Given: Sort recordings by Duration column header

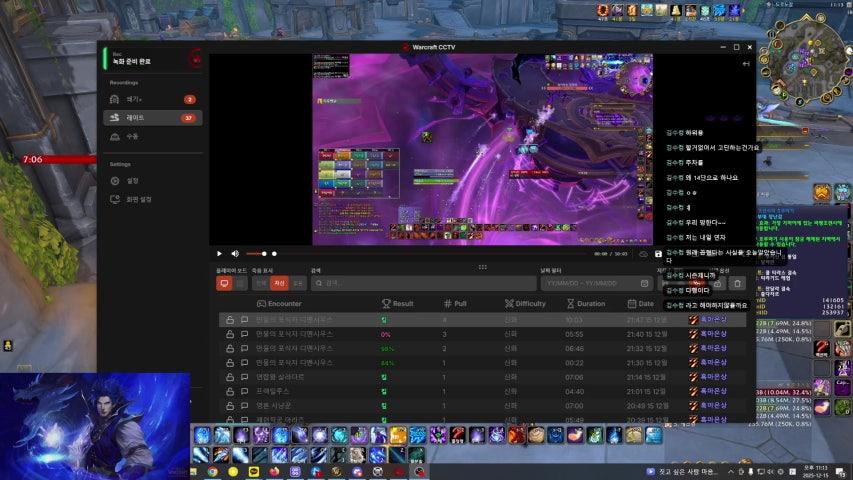Looking at the screenshot, I should pyautogui.click(x=585, y=304).
